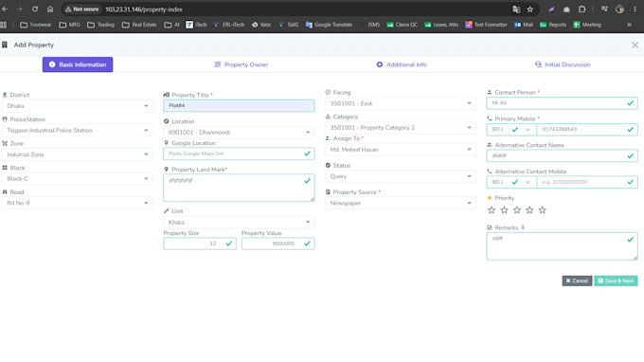Open the District dropdown showing Dhaka
This screenshot has height=362, width=644.
(x=78, y=106)
